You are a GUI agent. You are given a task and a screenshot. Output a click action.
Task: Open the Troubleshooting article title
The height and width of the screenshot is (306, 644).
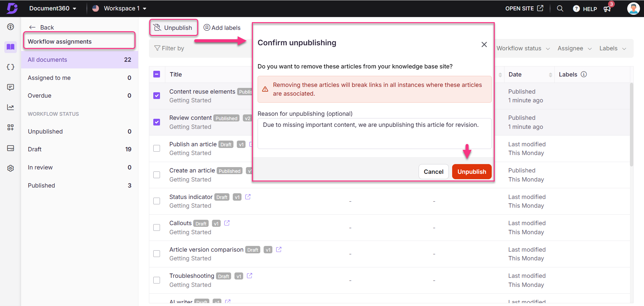(192, 276)
